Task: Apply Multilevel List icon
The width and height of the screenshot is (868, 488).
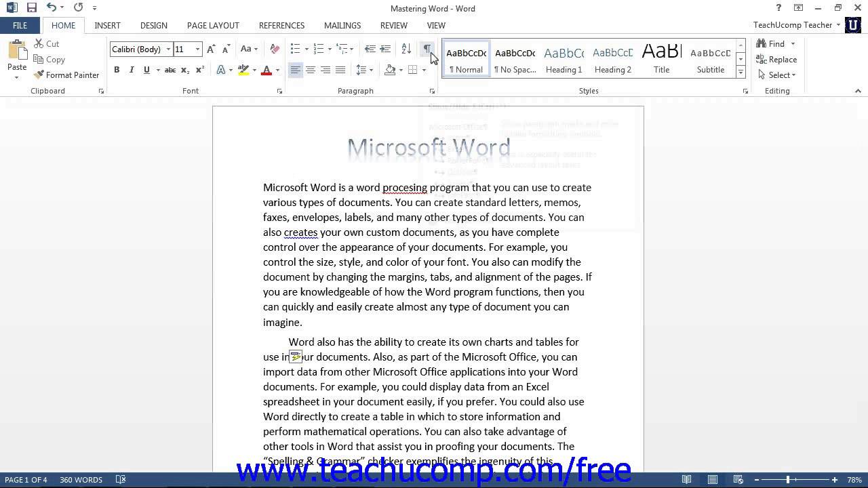Action: coord(342,49)
